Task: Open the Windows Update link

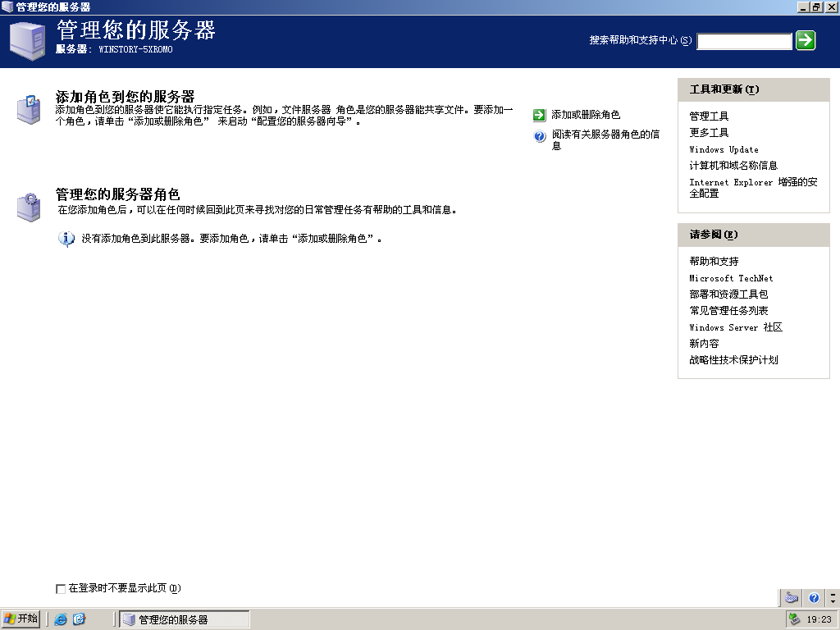Action: coord(724,149)
